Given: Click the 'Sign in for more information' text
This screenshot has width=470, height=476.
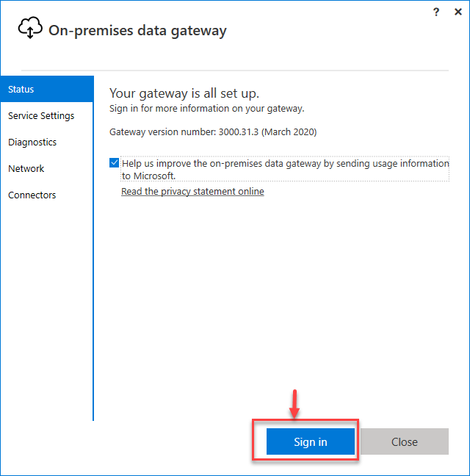Looking at the screenshot, I should (206, 109).
